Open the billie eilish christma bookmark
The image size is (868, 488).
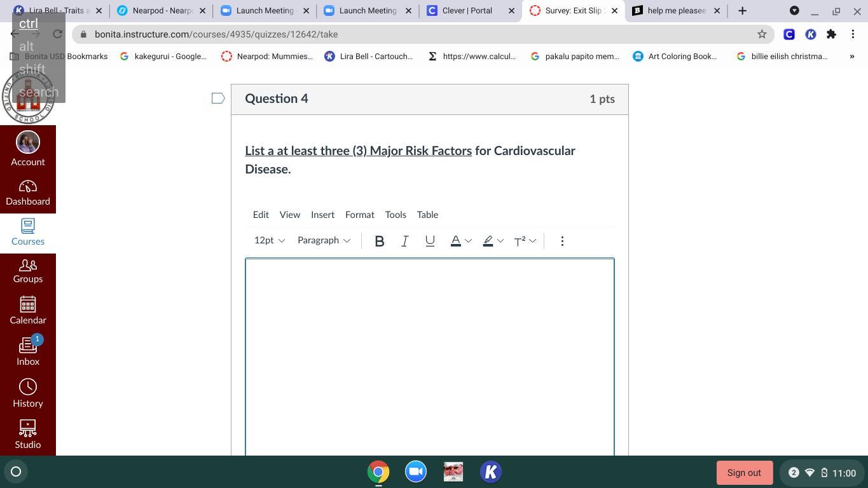click(x=782, y=57)
